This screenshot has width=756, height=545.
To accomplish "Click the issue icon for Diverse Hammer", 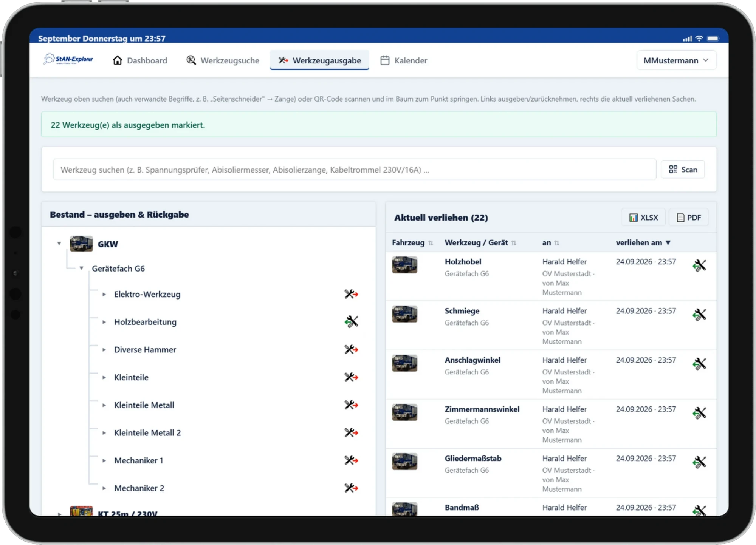I will click(x=351, y=349).
